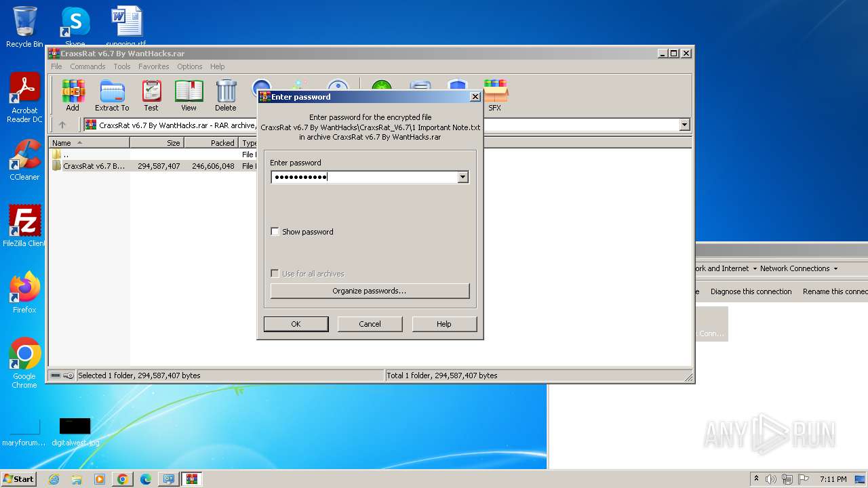This screenshot has height=488, width=868.
Task: Sort by Name column header
Action: tap(89, 143)
